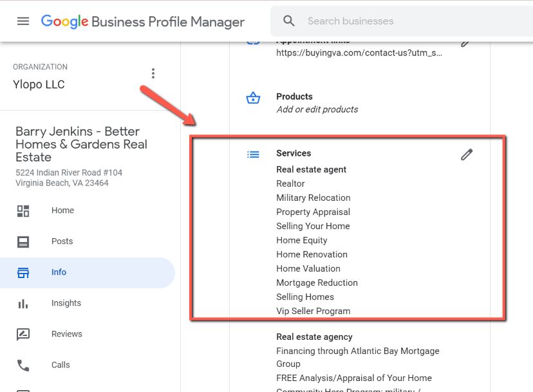Open the Calls phone icon

[x=23, y=365]
